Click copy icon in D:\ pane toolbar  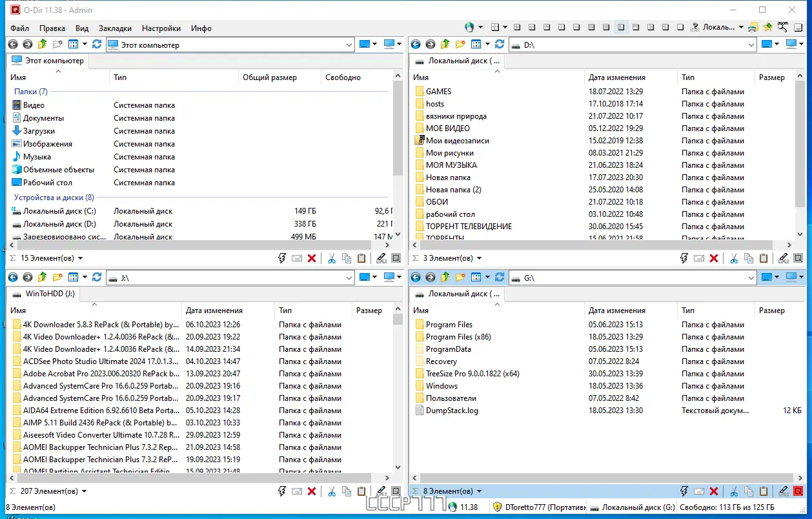pos(749,258)
